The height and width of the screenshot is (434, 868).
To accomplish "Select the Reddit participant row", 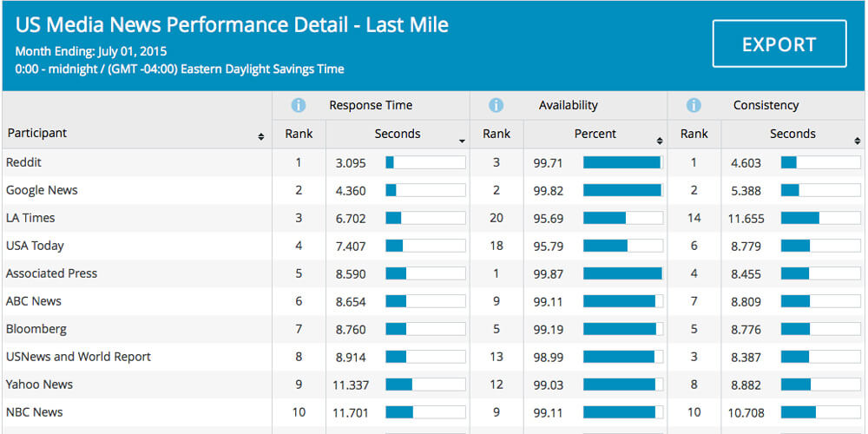I will pyautogui.click(x=434, y=163).
